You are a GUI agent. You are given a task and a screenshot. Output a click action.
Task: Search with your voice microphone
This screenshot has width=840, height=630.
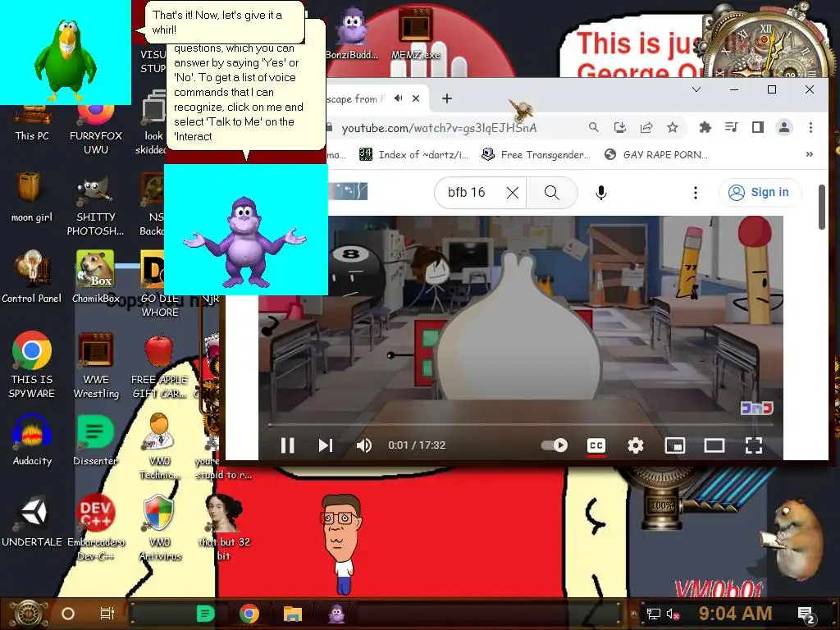601,193
